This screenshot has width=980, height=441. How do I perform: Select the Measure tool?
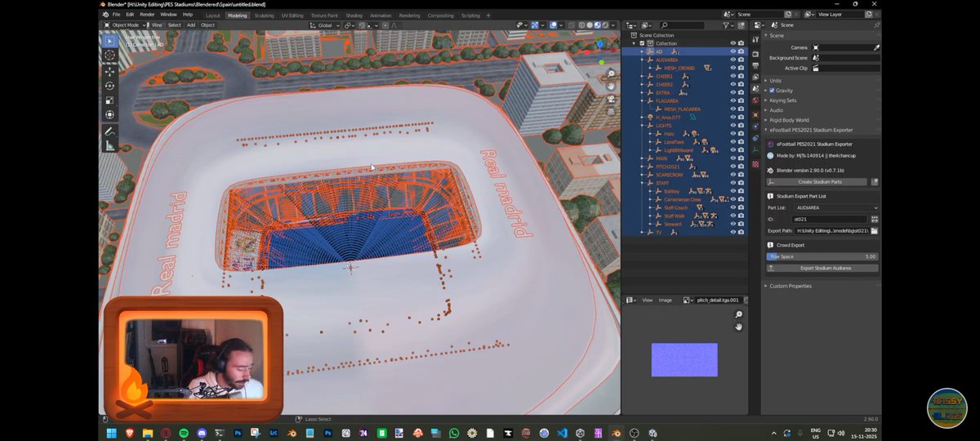[109, 146]
